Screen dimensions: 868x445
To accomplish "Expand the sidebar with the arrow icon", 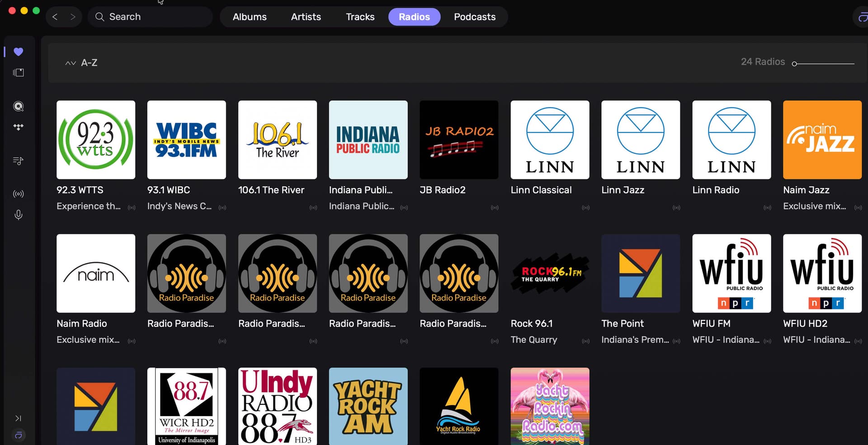I will pyautogui.click(x=18, y=418).
